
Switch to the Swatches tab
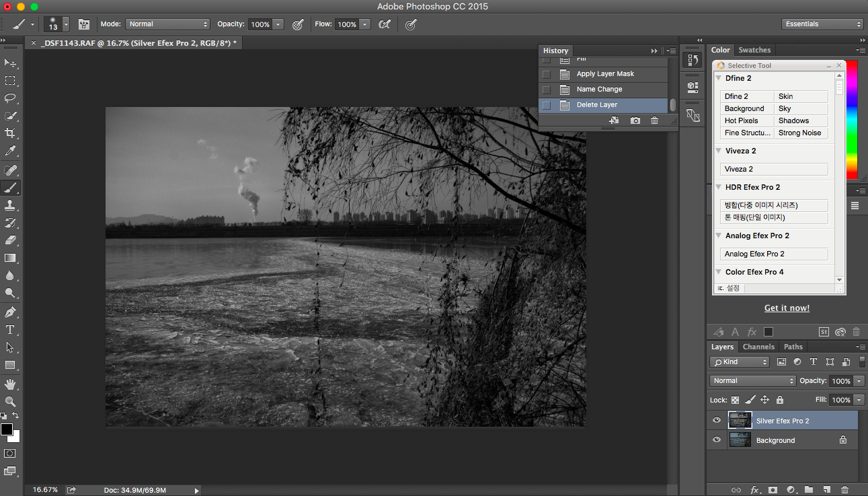pos(754,50)
